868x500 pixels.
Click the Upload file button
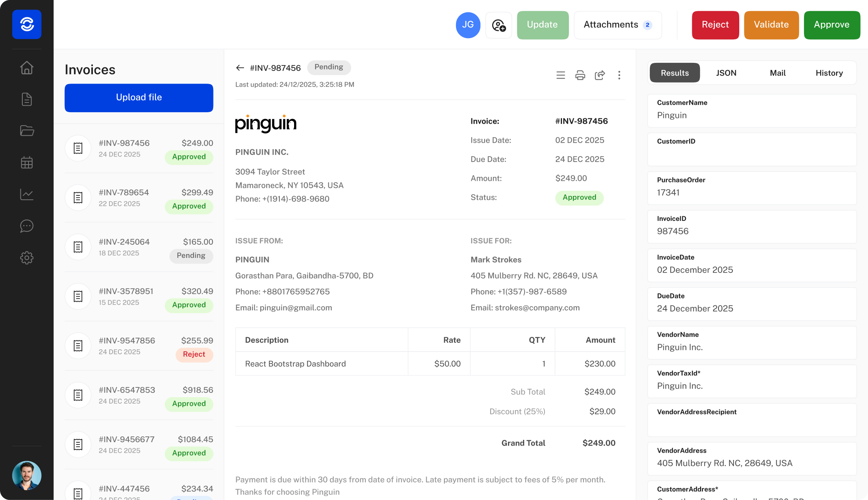pyautogui.click(x=139, y=98)
